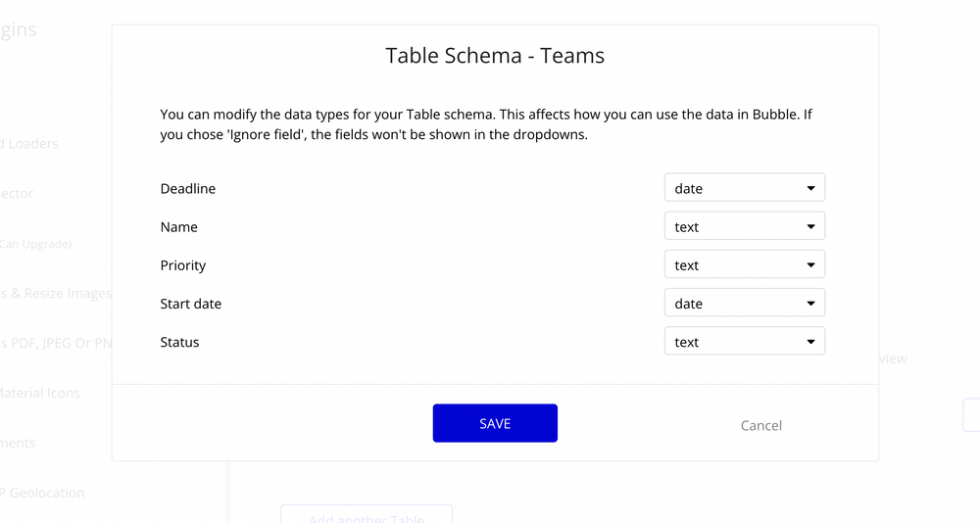The width and height of the screenshot is (980, 523).
Task: Click the Table Schema - Teams title
Action: point(495,56)
